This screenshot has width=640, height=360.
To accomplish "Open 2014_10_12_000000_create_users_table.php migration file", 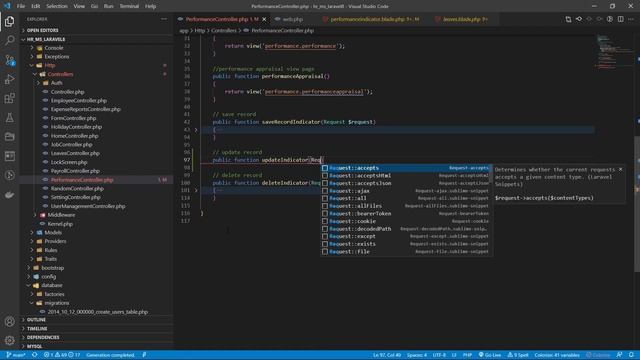I will [x=98, y=312].
